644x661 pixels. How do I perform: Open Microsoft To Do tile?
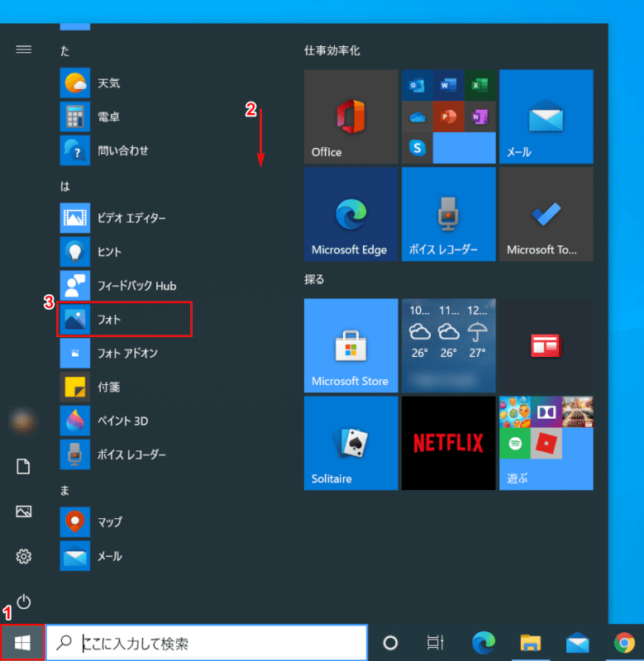click(546, 214)
